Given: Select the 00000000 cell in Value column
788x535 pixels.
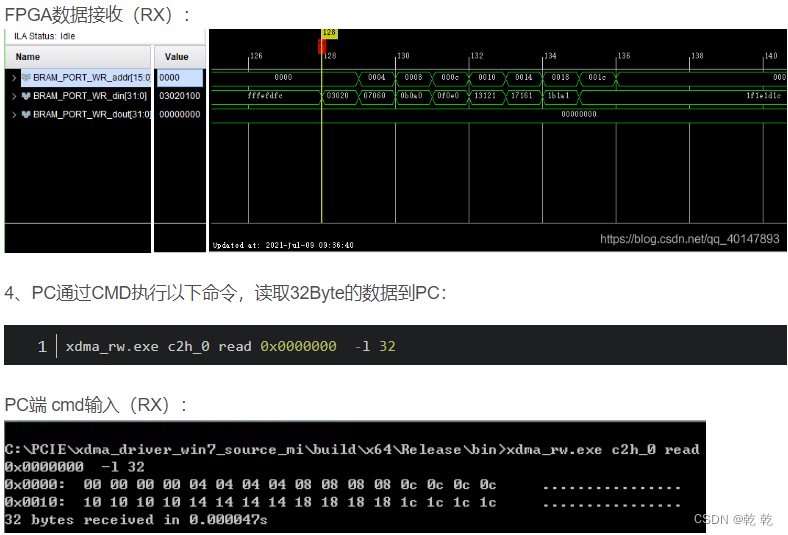Looking at the screenshot, I should coord(179,115).
